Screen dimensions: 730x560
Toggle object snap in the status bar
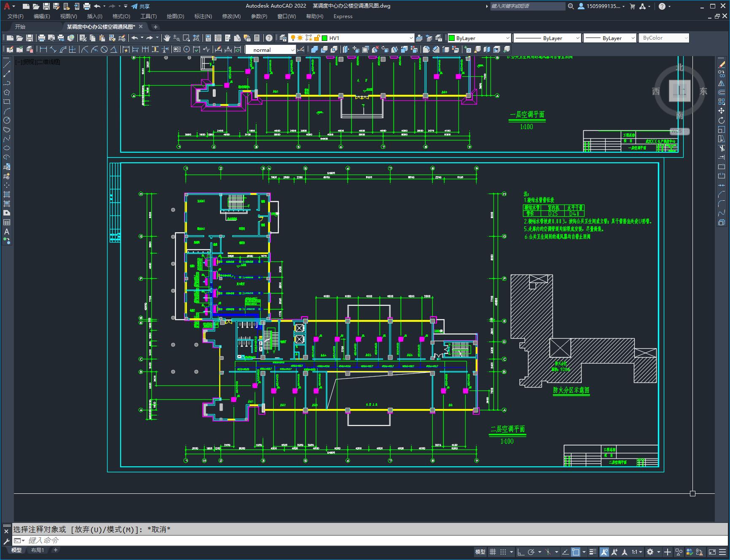[x=576, y=552]
